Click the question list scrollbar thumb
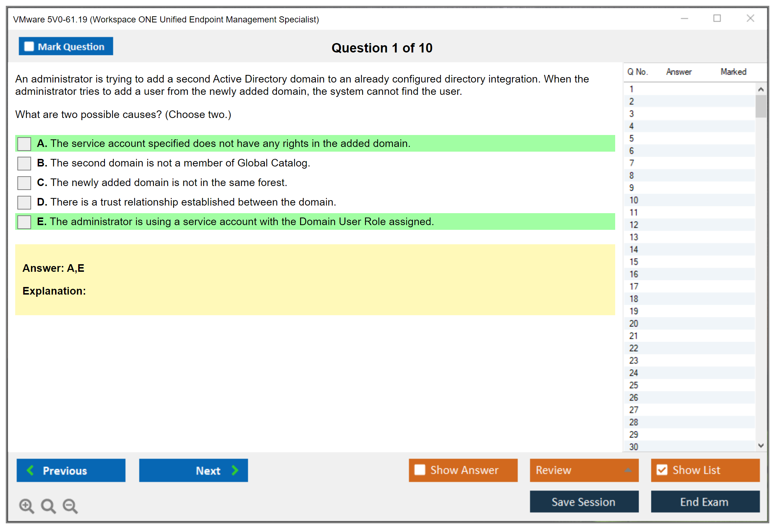778x532 pixels. [x=761, y=106]
